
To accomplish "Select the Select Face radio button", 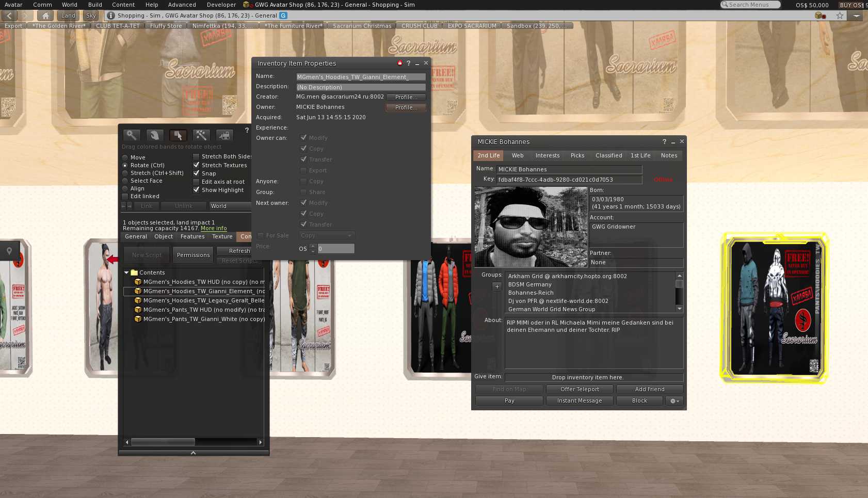I will pyautogui.click(x=125, y=181).
